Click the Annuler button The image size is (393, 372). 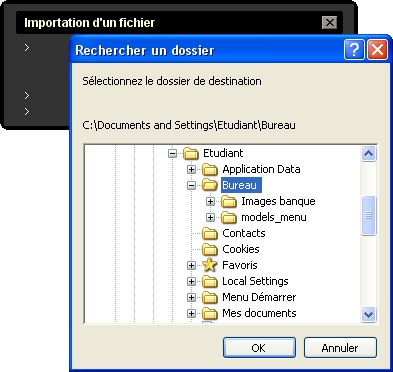point(340,348)
